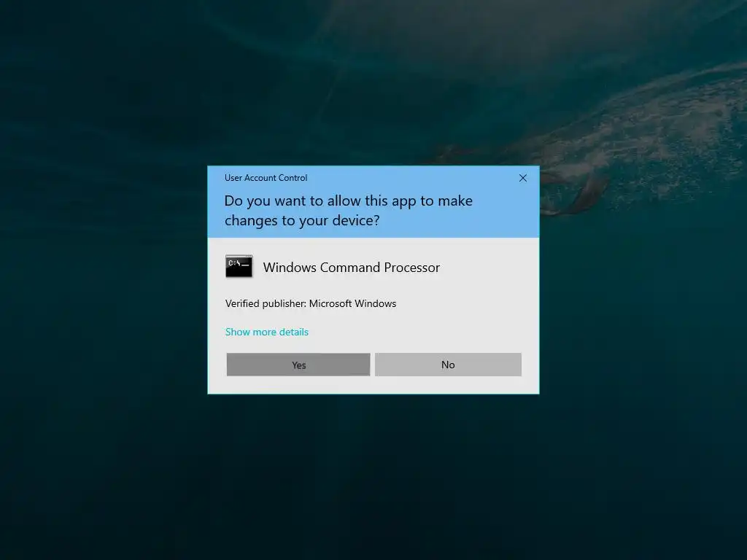Click the allow this app question heading
Screen dimensions: 747x560
coord(348,211)
